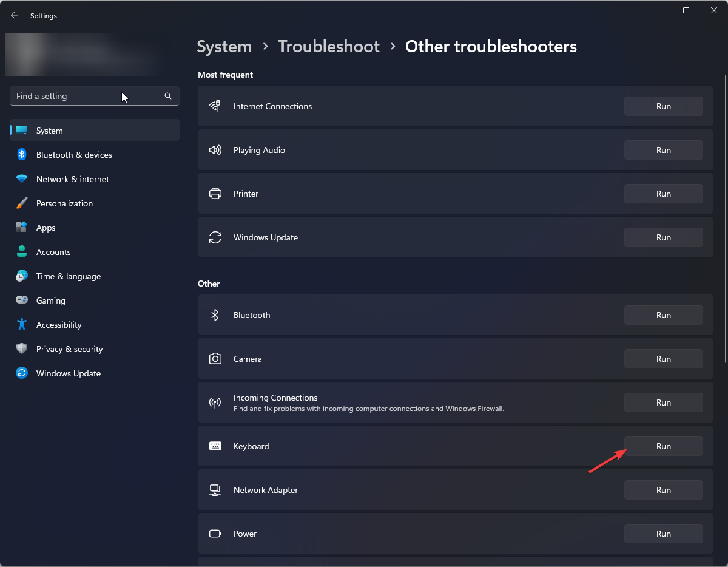The height and width of the screenshot is (567, 728).
Task: Click the Other section heading
Action: pyautogui.click(x=209, y=283)
